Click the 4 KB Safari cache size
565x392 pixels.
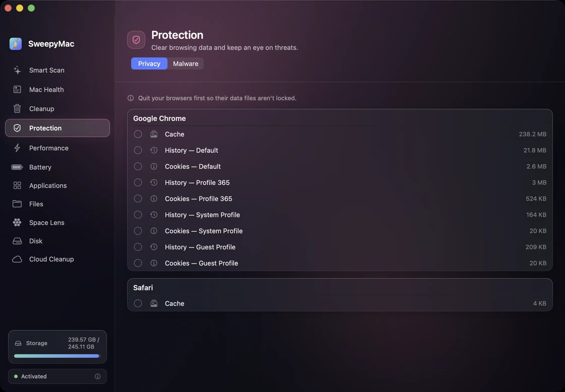(x=540, y=304)
